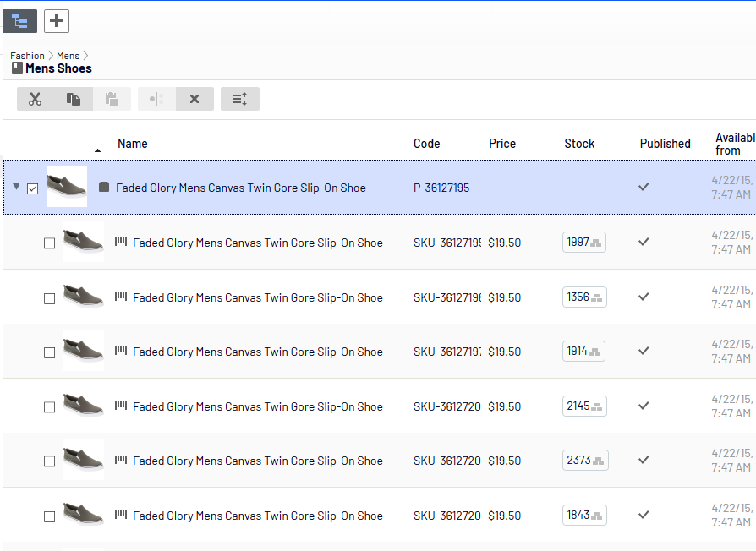Viewport: 756px width, 551px height.
Task: Click variant name in stock 1843 row
Action: click(258, 516)
